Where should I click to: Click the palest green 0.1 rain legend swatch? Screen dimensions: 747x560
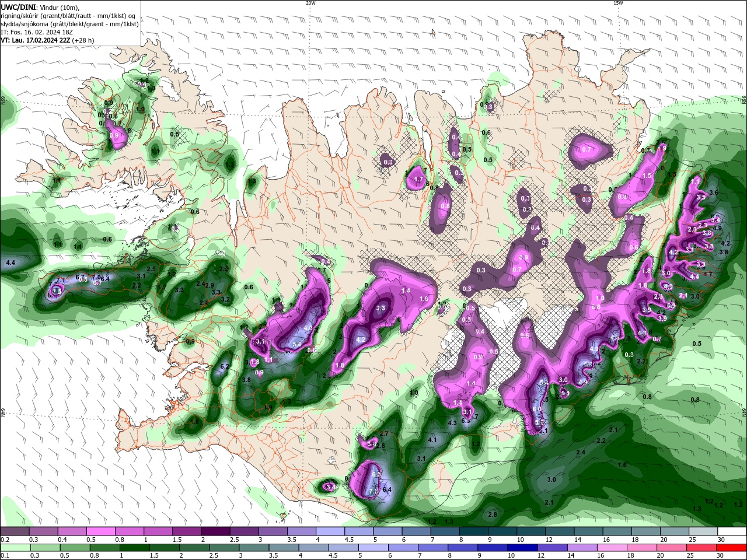(15, 548)
